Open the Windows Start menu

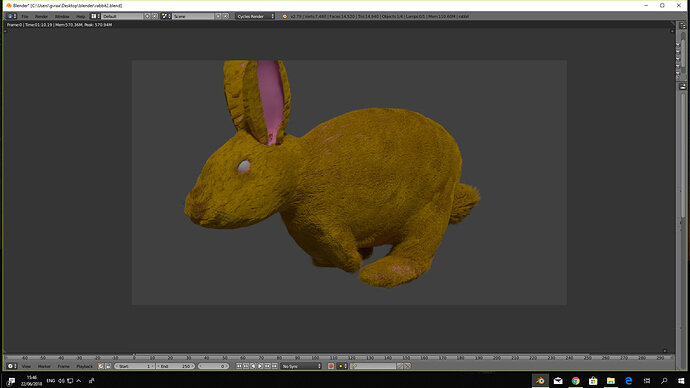pyautogui.click(x=681, y=381)
